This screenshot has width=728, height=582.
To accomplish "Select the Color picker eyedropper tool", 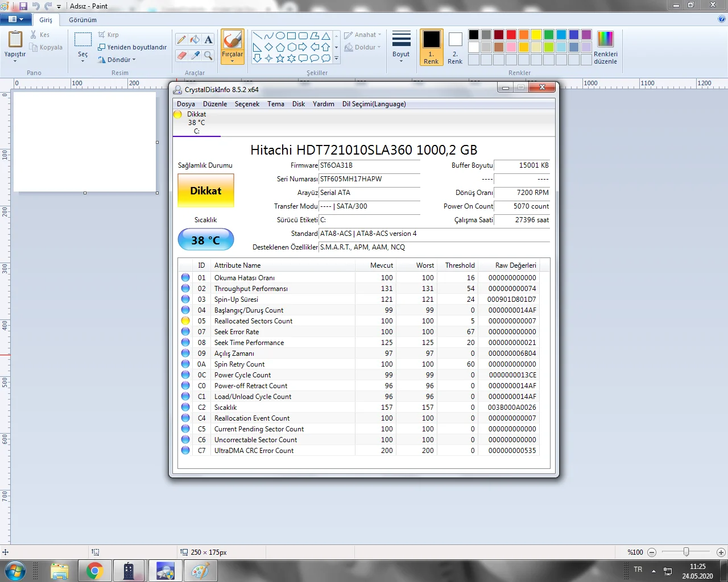I will pos(195,55).
